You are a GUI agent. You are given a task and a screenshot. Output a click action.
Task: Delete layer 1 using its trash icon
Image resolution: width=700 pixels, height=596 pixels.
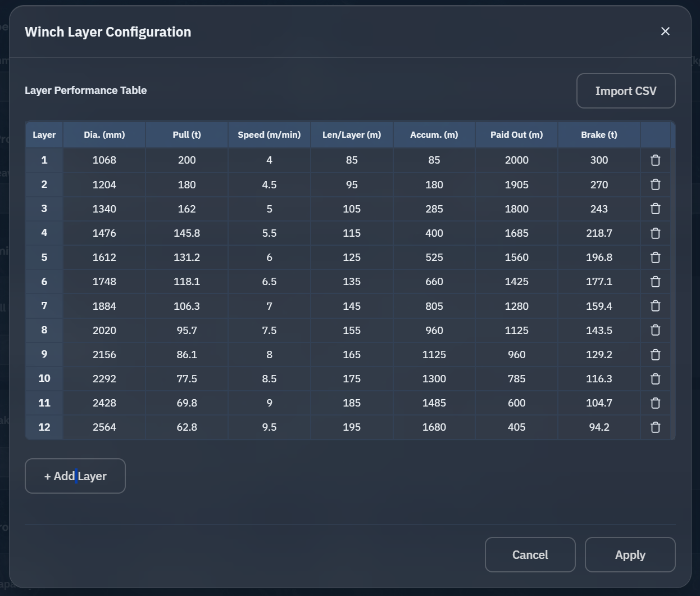pos(655,160)
